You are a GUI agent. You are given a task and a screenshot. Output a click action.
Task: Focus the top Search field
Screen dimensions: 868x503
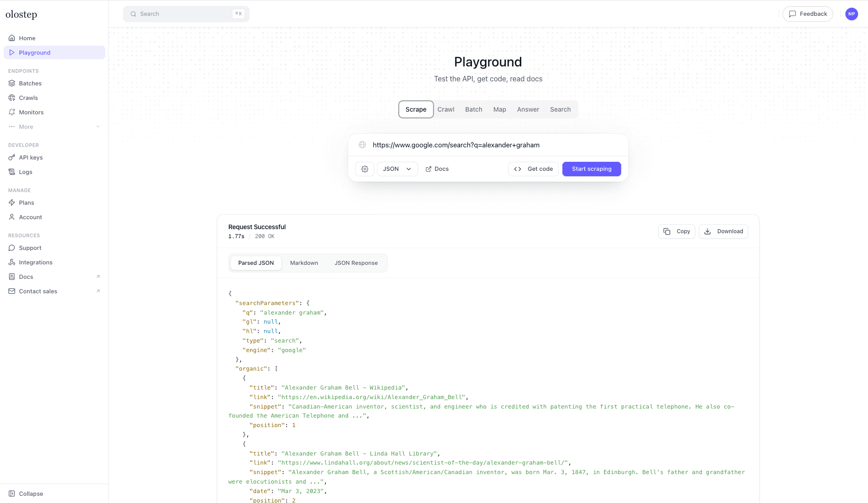pyautogui.click(x=186, y=14)
